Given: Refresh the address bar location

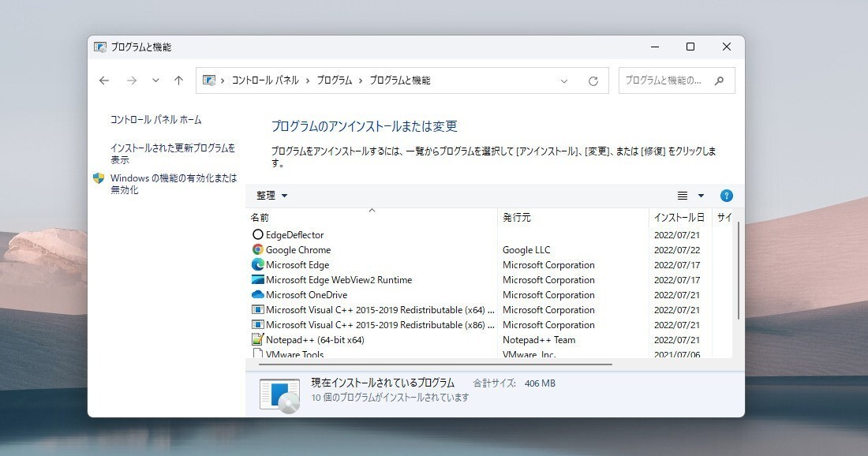Looking at the screenshot, I should tap(593, 80).
